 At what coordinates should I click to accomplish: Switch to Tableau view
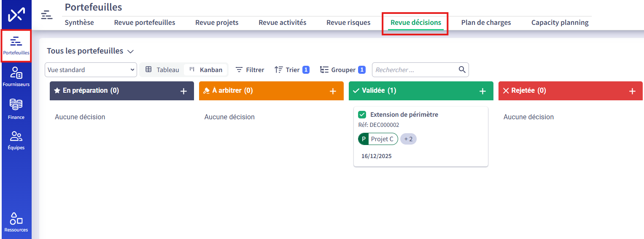point(162,70)
